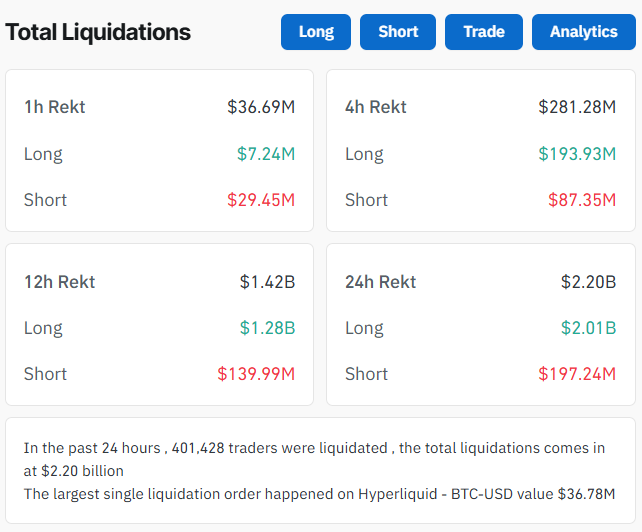This screenshot has height=532, width=642.
Task: Select the 4h Rekt total $281.28M
Action: (577, 106)
